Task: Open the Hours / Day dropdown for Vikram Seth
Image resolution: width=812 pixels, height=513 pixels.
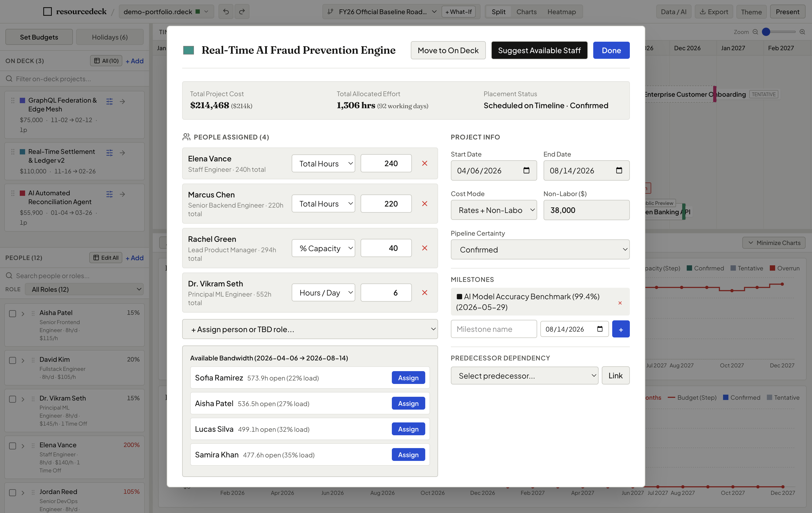Action: [x=323, y=292]
